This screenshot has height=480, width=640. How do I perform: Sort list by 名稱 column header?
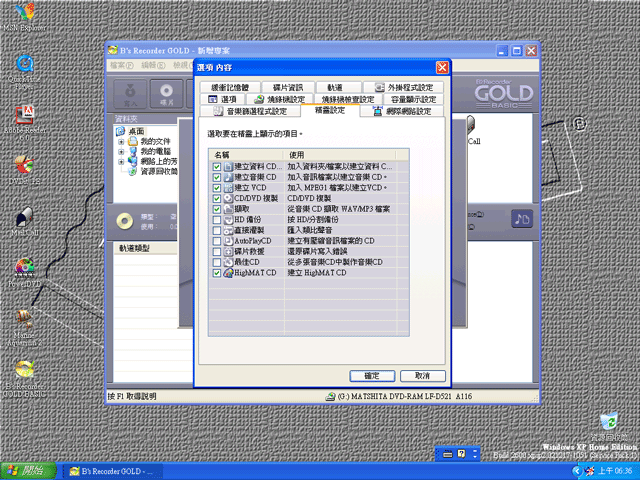[x=246, y=155]
